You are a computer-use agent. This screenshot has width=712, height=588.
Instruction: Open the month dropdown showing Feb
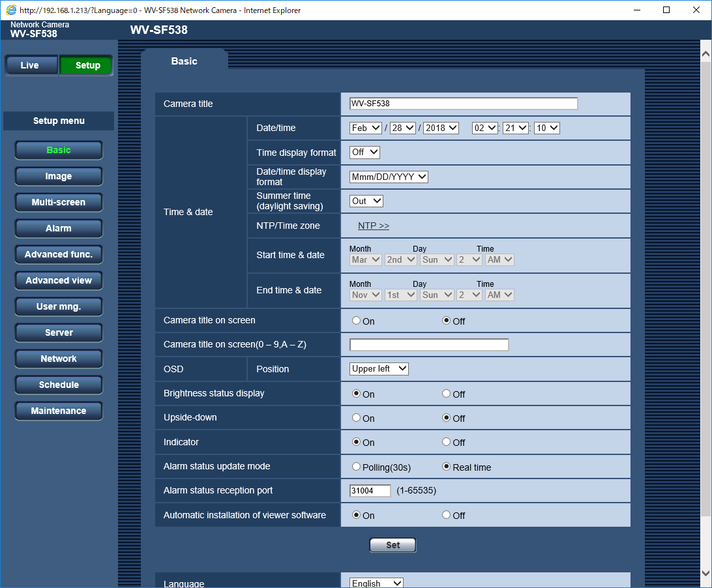click(x=366, y=128)
